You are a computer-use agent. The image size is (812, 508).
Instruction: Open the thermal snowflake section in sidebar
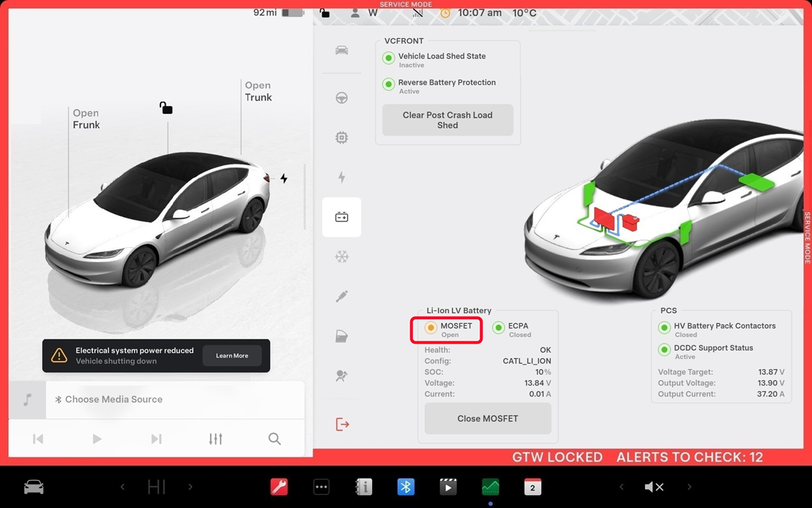tap(342, 257)
